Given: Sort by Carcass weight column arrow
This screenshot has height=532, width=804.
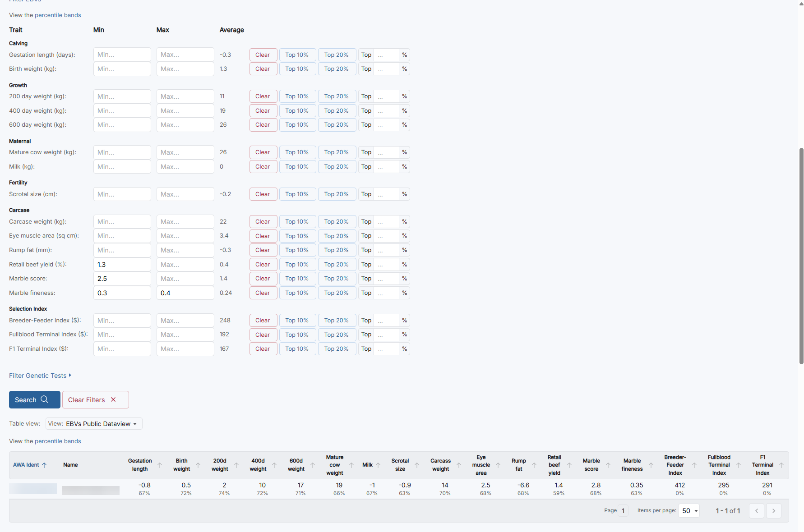Looking at the screenshot, I should point(458,465).
